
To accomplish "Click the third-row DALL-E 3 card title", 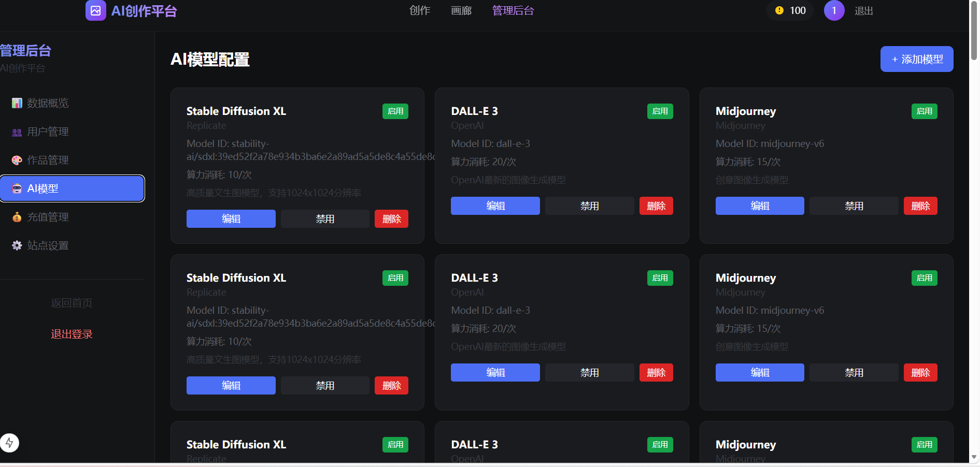I will click(x=474, y=445).
